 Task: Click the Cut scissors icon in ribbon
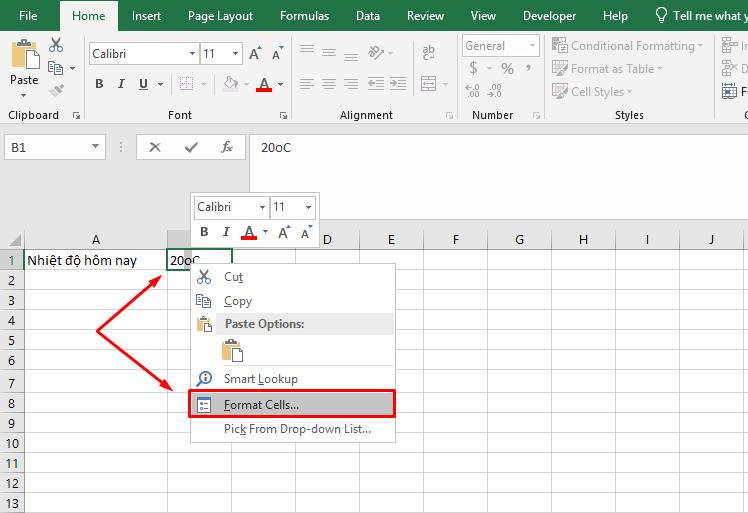tap(56, 45)
